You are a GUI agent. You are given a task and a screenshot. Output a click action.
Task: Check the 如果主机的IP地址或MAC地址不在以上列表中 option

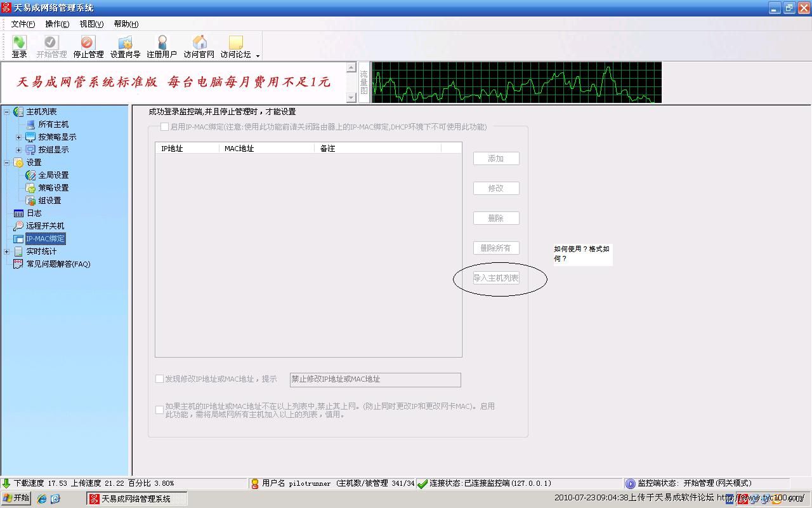(x=160, y=410)
